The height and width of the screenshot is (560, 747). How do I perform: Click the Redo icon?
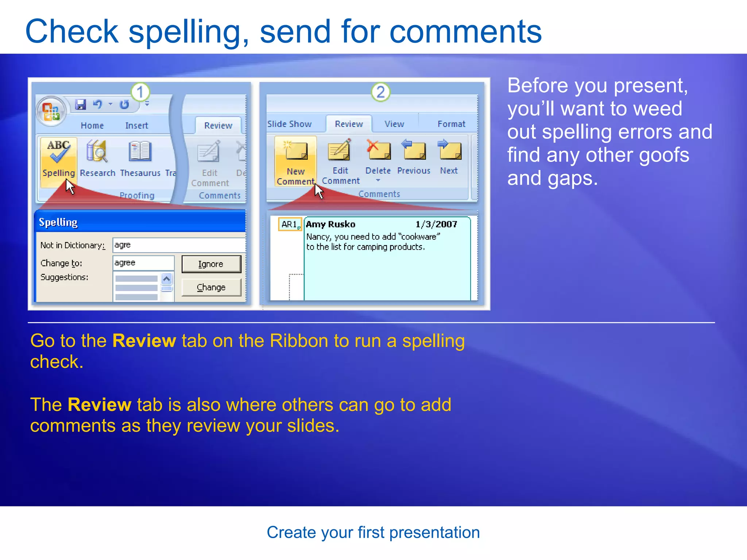(x=124, y=105)
